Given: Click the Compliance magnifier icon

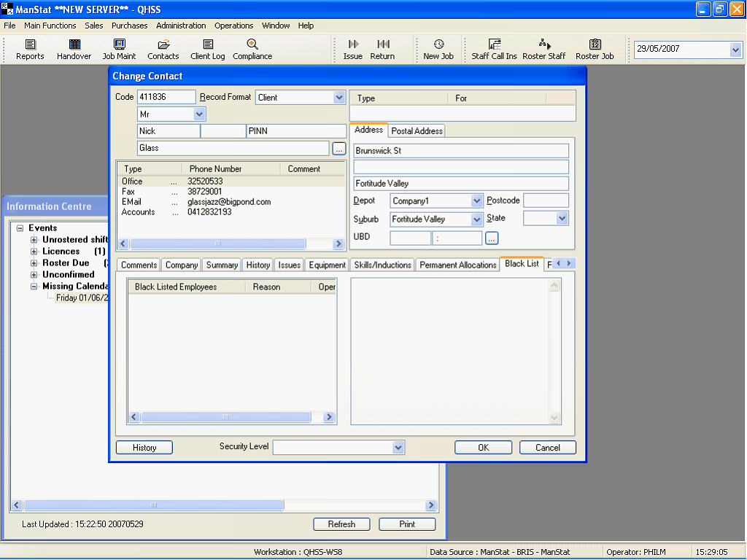Looking at the screenshot, I should (252, 45).
